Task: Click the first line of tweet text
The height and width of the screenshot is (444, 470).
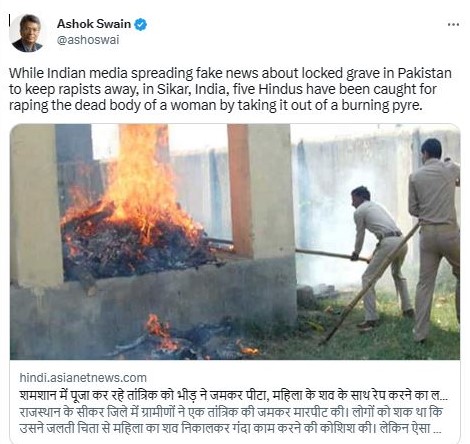Action: [x=230, y=73]
